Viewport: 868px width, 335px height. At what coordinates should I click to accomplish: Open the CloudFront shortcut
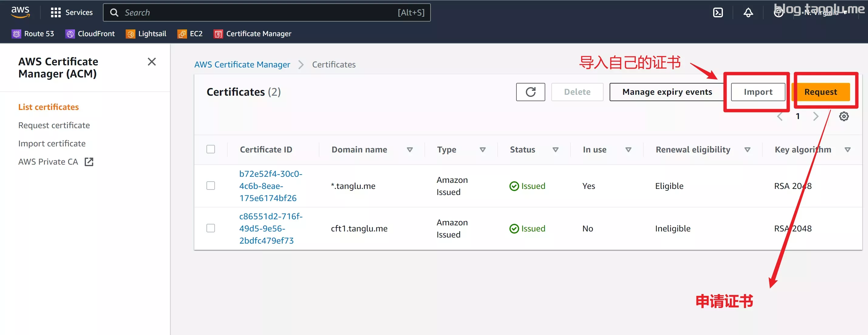tap(90, 34)
